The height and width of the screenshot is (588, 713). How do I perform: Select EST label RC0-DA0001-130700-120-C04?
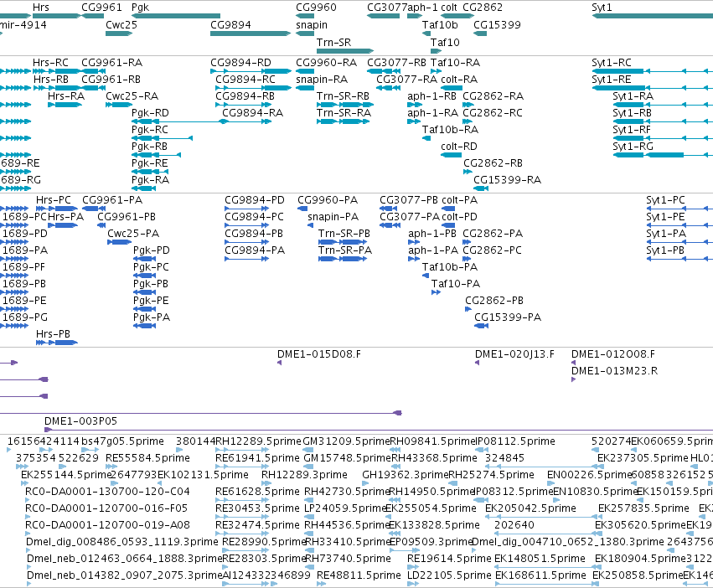pyautogui.click(x=107, y=492)
